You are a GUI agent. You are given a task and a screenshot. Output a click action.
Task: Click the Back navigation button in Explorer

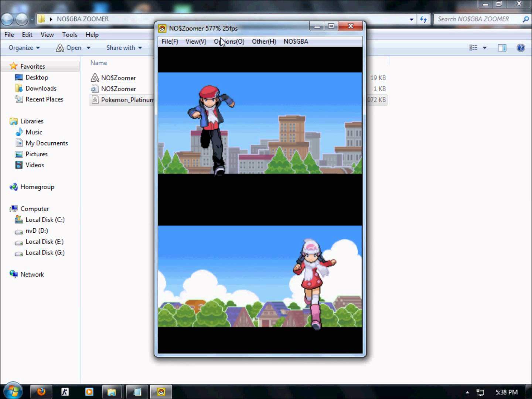click(x=7, y=19)
